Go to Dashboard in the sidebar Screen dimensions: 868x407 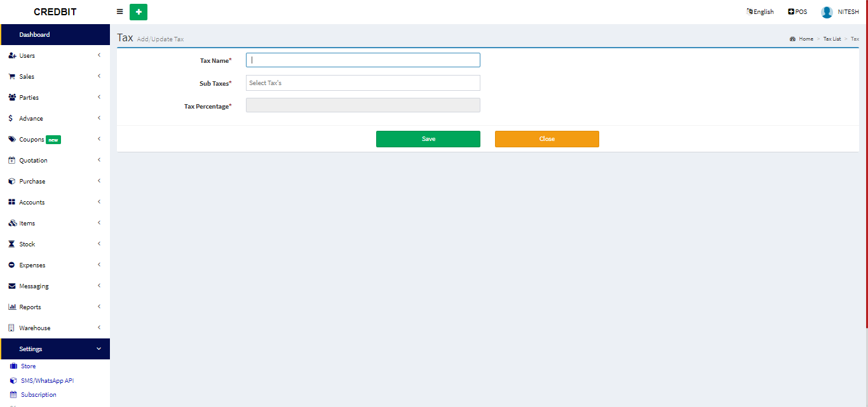point(55,34)
